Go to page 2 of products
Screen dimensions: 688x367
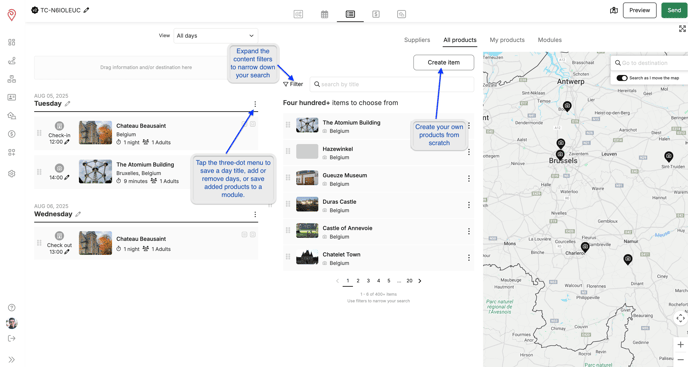[358, 281]
